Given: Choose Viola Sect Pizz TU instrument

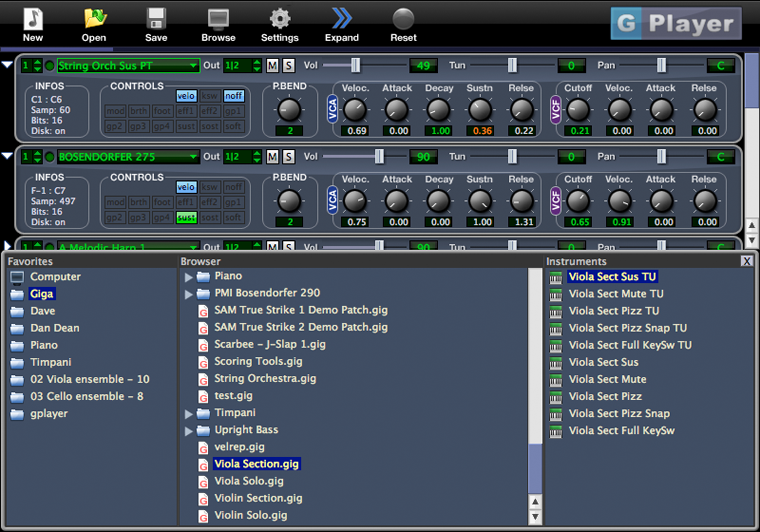Looking at the screenshot, I should [x=614, y=311].
